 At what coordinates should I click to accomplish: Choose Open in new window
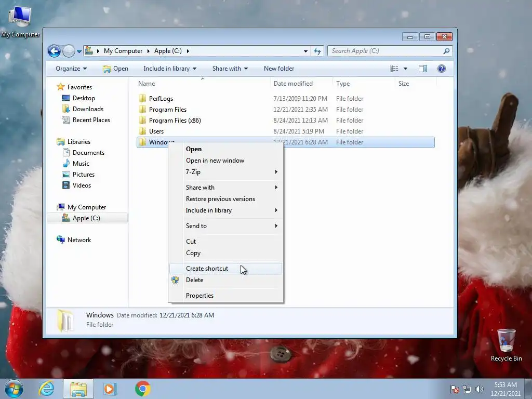coord(225,161)
